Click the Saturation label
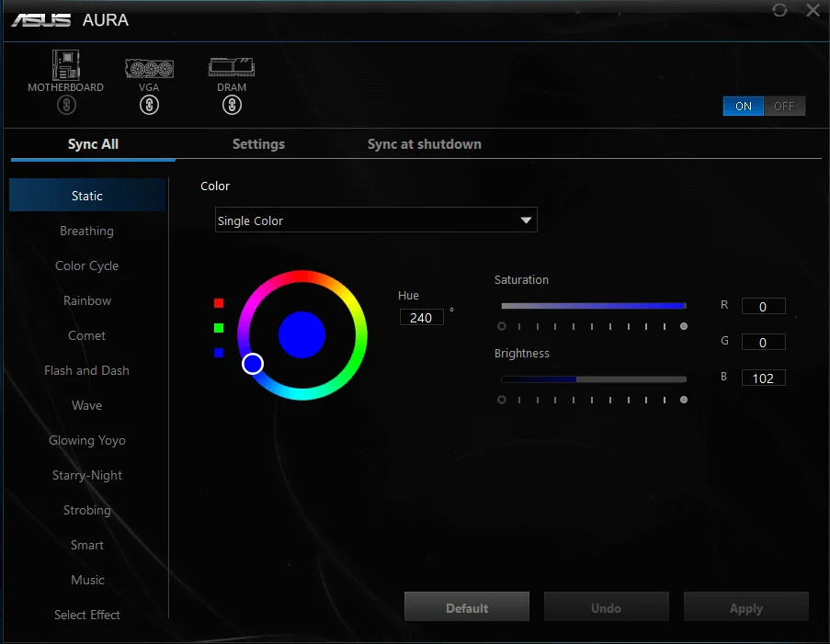The width and height of the screenshot is (830, 644). point(521,280)
